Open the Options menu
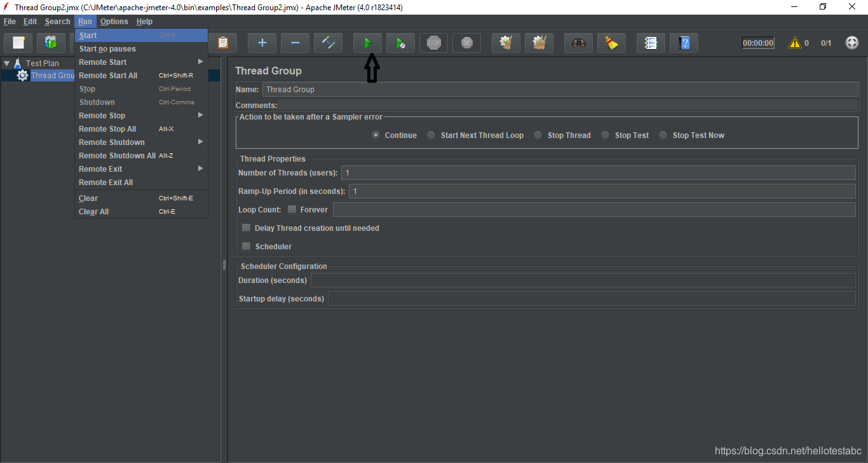Viewport: 868px width, 463px height. pyautogui.click(x=114, y=22)
